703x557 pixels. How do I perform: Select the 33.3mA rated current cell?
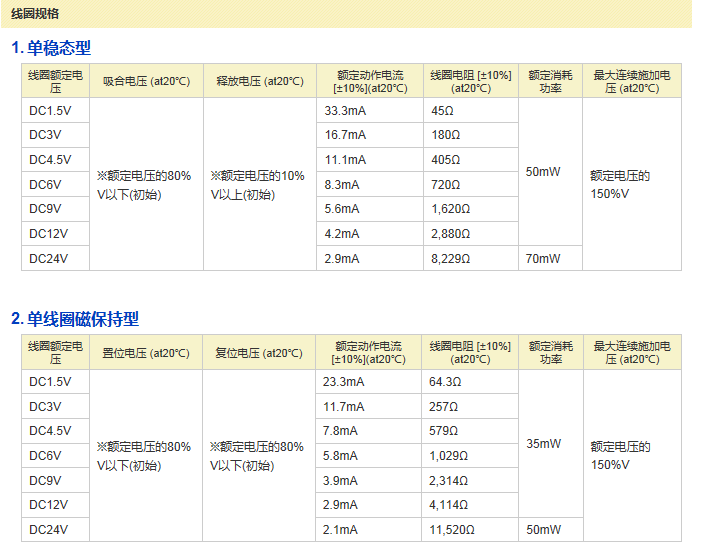pyautogui.click(x=346, y=110)
